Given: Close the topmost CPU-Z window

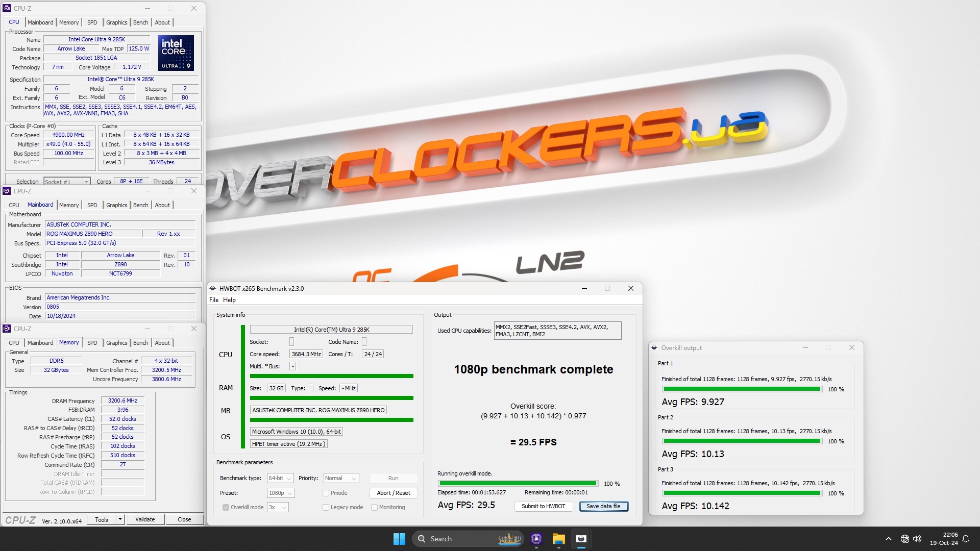Looking at the screenshot, I should pos(194,8).
